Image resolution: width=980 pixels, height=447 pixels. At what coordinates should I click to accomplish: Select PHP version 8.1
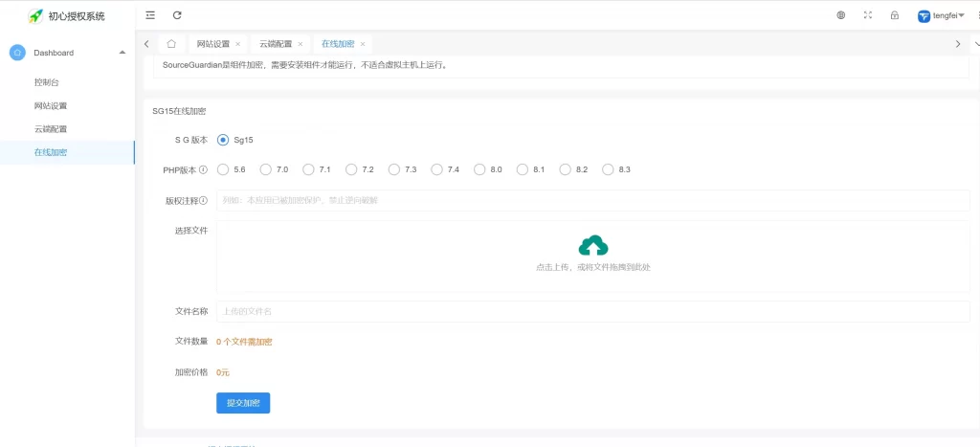[x=523, y=169]
